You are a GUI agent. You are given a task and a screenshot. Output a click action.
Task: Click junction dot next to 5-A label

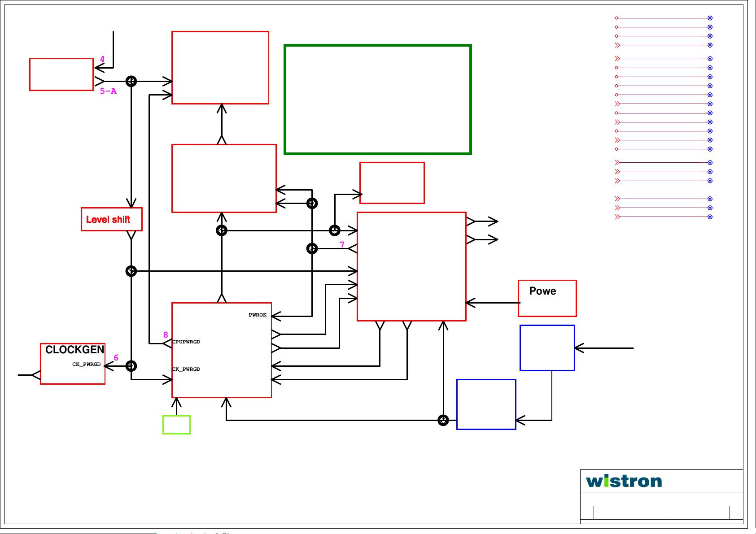[131, 81]
